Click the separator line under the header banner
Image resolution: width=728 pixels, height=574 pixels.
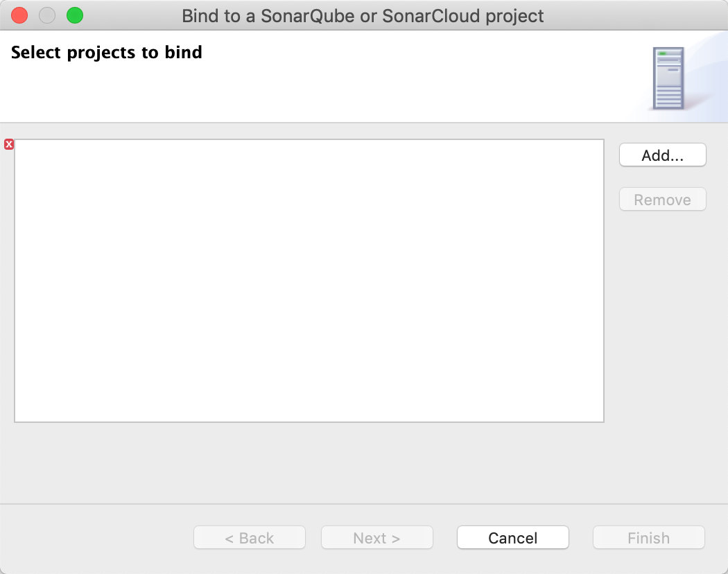[x=364, y=123]
